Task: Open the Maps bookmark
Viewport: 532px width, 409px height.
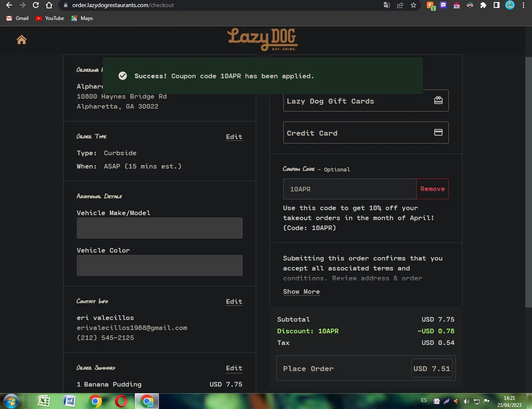Action: pyautogui.click(x=82, y=18)
